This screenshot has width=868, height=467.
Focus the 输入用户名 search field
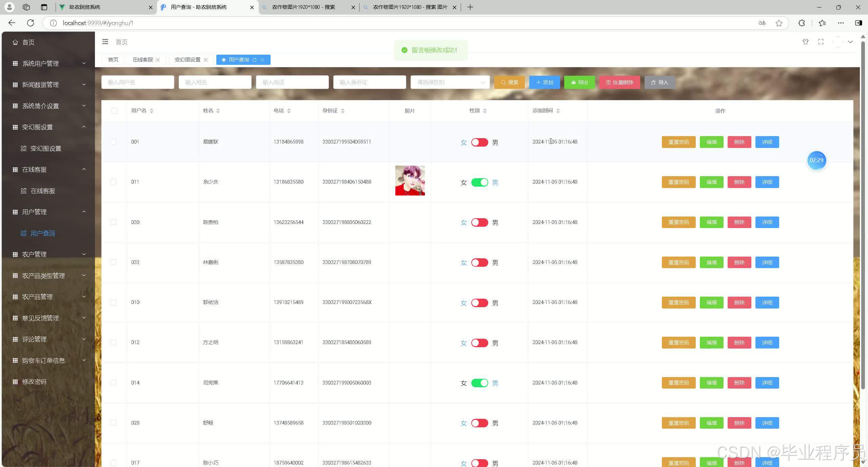pos(138,82)
